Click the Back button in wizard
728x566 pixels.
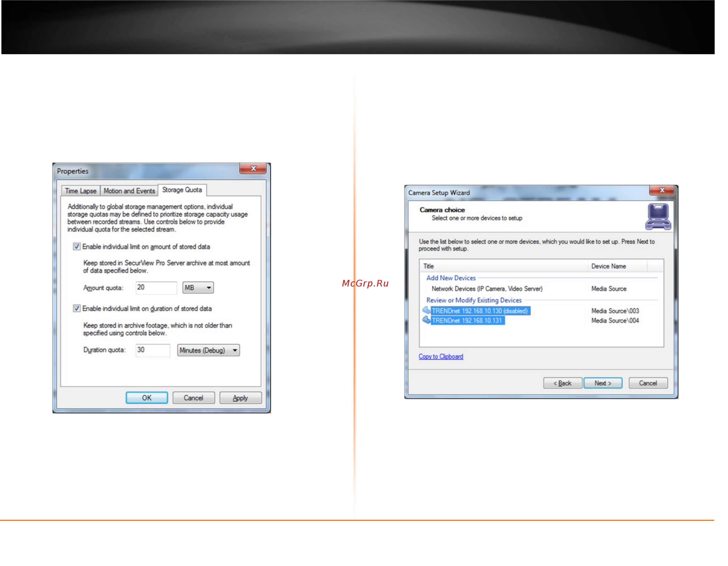[x=563, y=383]
